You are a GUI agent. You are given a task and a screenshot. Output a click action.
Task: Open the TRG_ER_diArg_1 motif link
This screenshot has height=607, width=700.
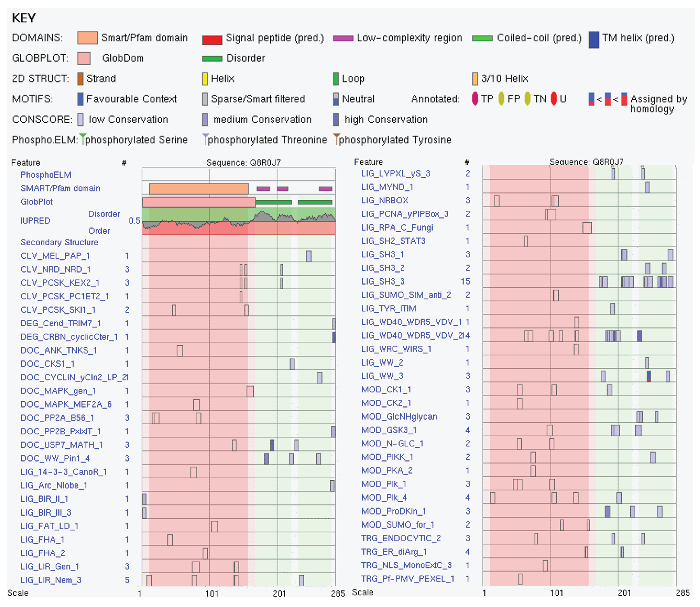[x=394, y=551]
